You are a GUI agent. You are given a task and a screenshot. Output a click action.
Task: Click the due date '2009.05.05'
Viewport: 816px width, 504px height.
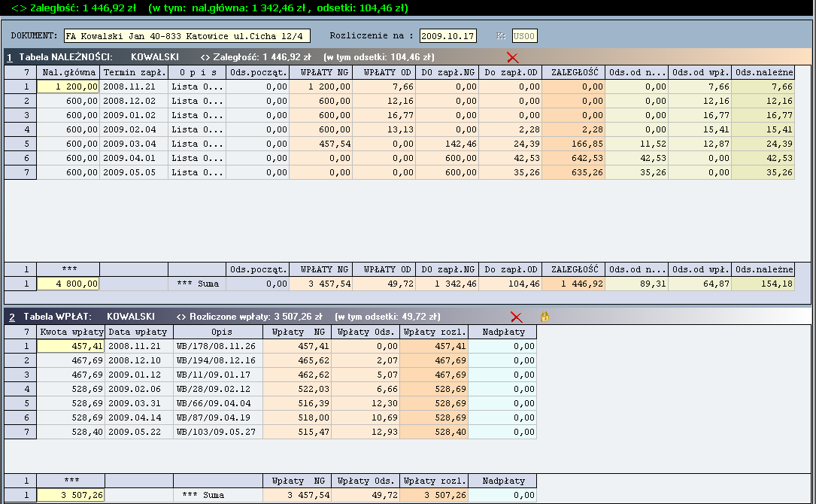135,172
